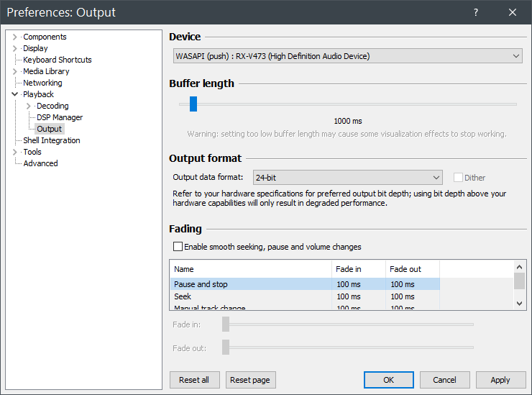
Task: Click the Reset all button
Action: click(194, 380)
